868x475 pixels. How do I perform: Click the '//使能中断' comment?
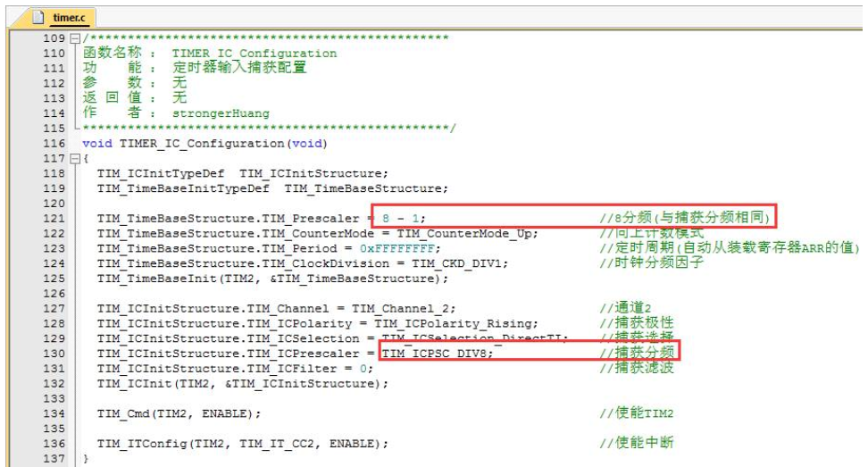pos(637,443)
